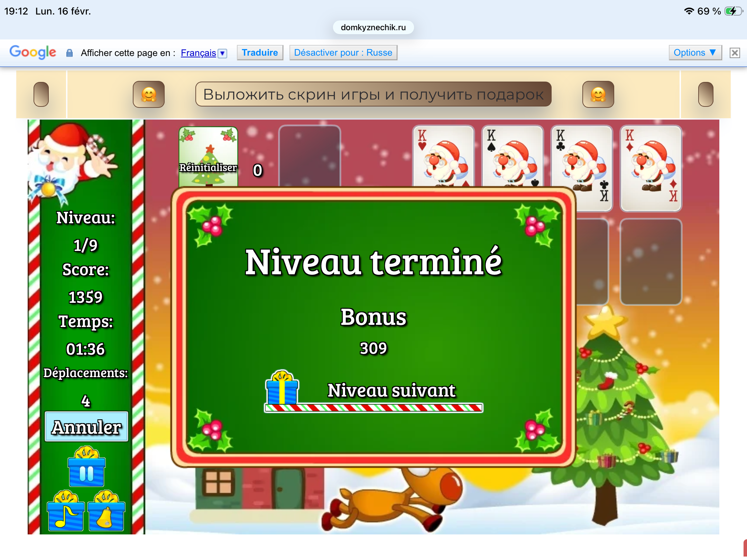Screen dimensions: 747x560
Task: Click the left smiley emoji button in the banner
Action: 149,94
